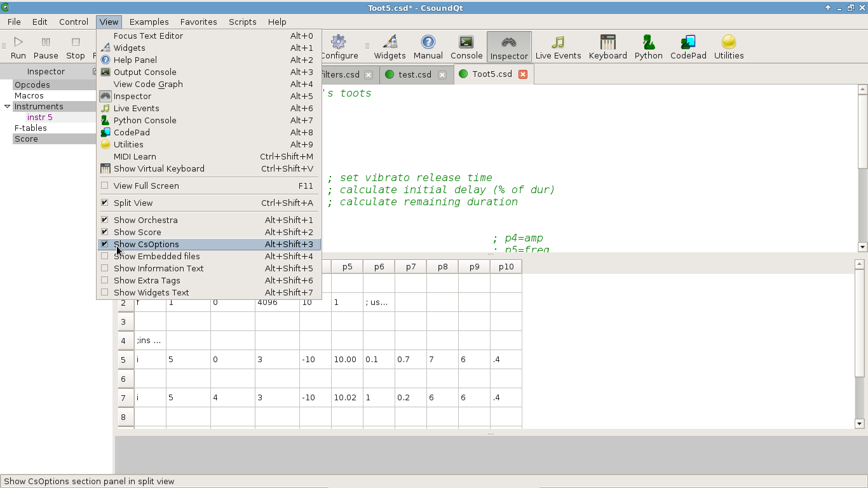Viewport: 868px width, 488px height.
Task: Click the p7 column header
Action: (x=411, y=267)
